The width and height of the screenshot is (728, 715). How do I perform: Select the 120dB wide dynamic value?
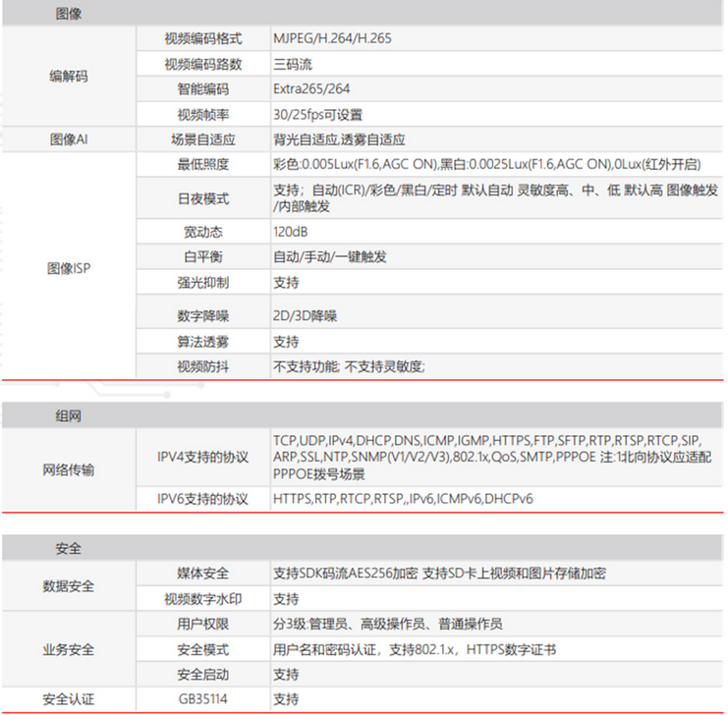point(290,232)
